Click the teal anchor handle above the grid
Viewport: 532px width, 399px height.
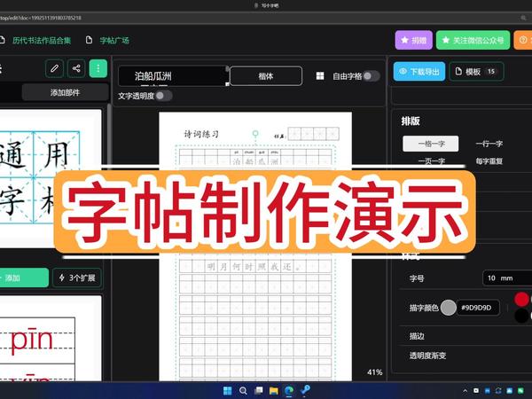click(255, 134)
